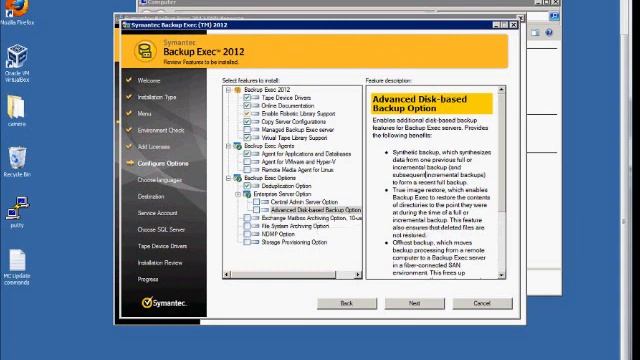Click drive icon beside Deduplication Option
Viewport: 640px width, 360px height.
pyautogui.click(x=256, y=186)
